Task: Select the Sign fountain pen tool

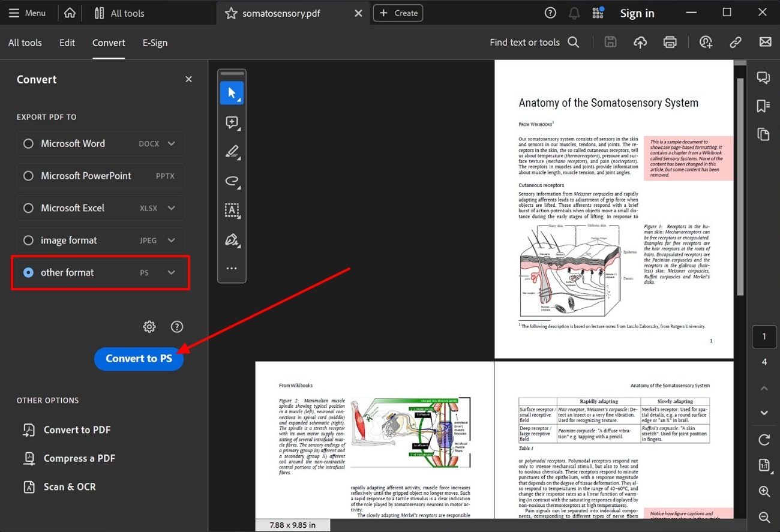Action: [232, 240]
